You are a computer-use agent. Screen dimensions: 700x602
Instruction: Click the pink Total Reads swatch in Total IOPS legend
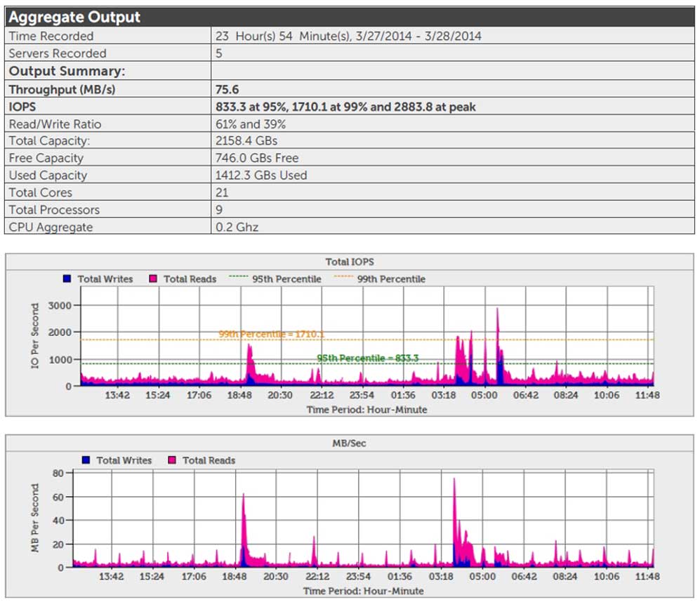point(153,279)
